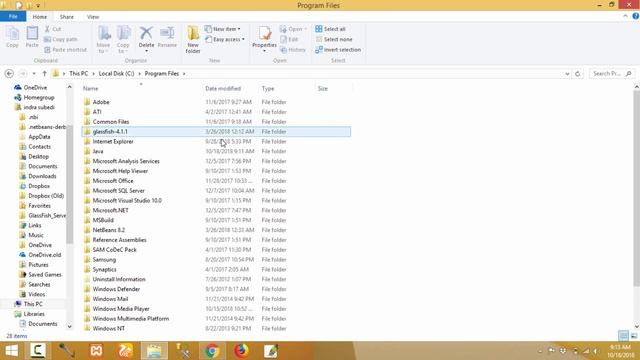Click the search magnifier icon

click(x=629, y=73)
